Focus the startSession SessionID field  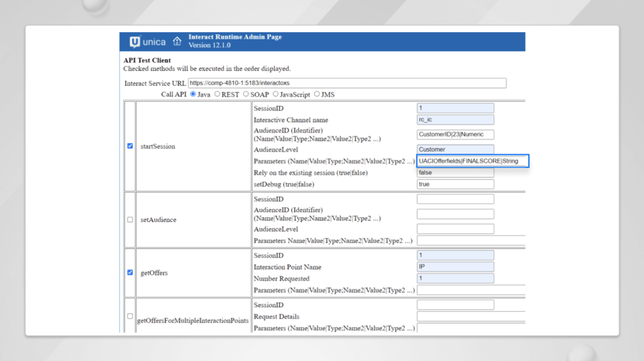click(x=455, y=108)
